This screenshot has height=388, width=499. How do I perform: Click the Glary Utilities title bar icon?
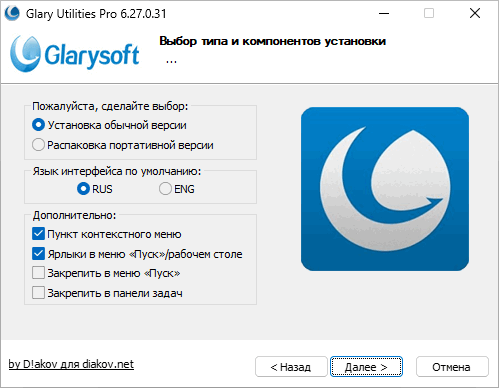pyautogui.click(x=12, y=13)
